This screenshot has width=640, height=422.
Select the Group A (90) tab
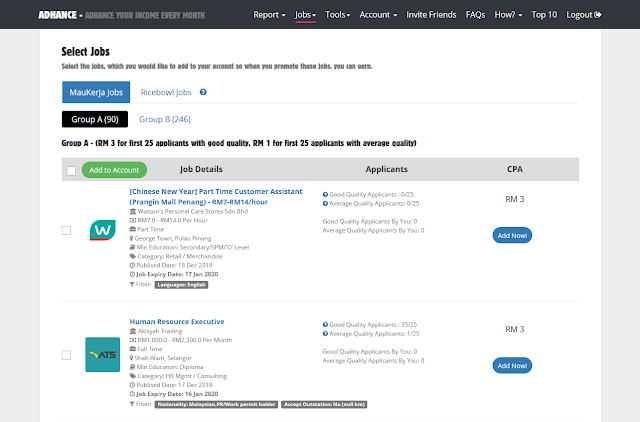click(x=95, y=119)
